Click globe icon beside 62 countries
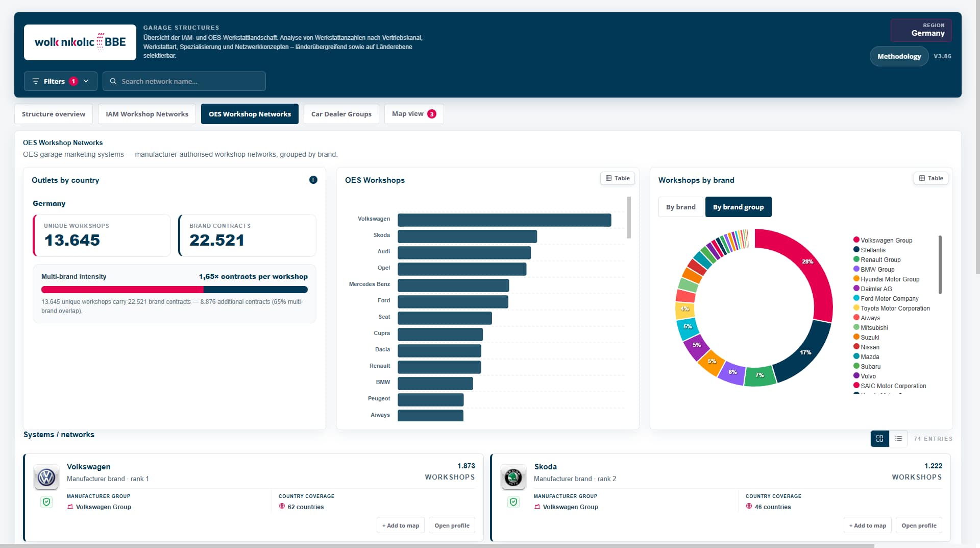 (x=282, y=506)
